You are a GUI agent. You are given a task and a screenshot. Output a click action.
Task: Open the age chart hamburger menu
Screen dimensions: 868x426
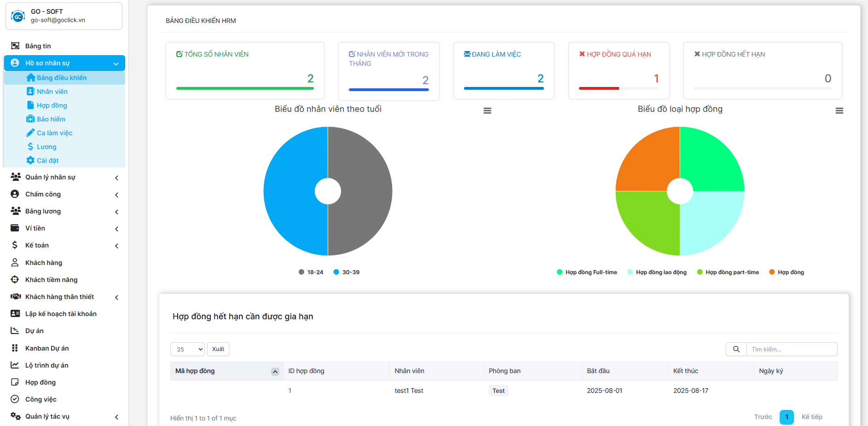click(487, 111)
